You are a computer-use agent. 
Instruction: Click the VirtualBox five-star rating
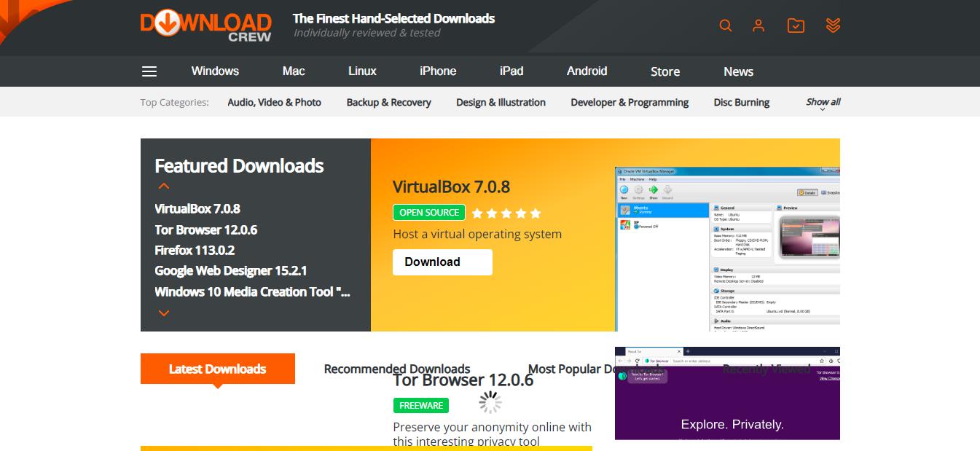506,213
